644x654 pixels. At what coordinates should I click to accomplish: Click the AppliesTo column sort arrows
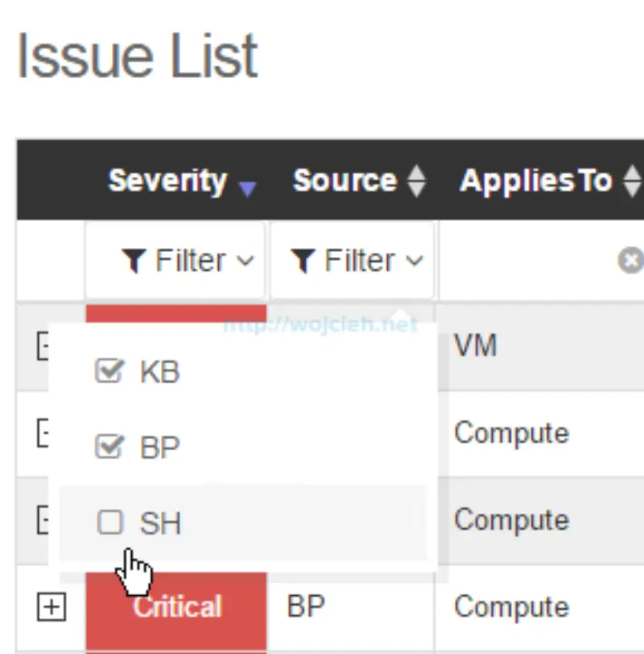pyautogui.click(x=632, y=182)
